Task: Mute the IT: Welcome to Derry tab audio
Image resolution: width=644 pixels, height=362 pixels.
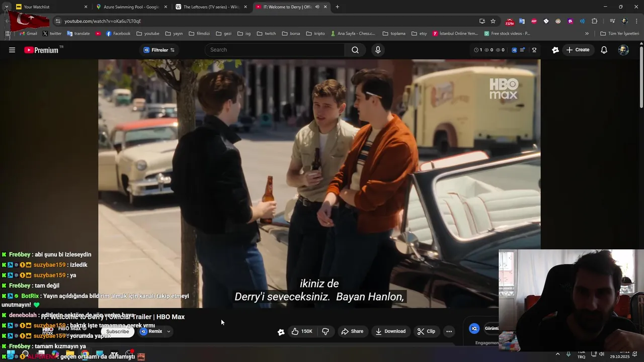Action: point(317,7)
